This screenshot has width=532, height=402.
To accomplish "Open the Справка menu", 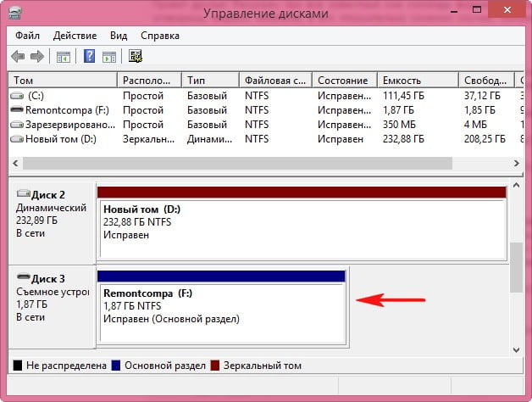I will pyautogui.click(x=159, y=36).
